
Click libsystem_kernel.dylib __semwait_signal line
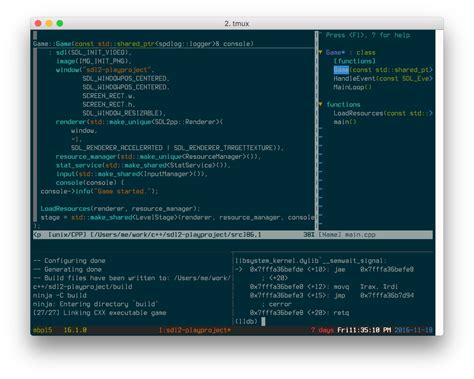[310, 261]
